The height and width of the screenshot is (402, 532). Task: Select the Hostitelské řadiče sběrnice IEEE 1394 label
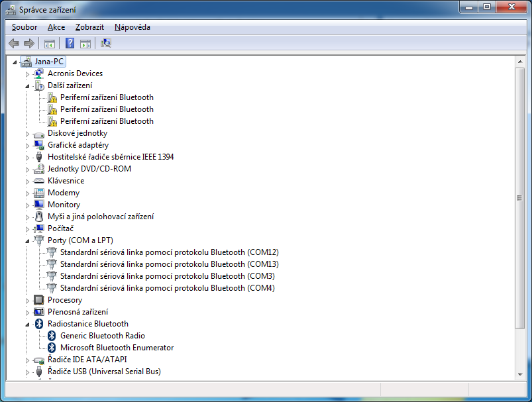coord(111,157)
